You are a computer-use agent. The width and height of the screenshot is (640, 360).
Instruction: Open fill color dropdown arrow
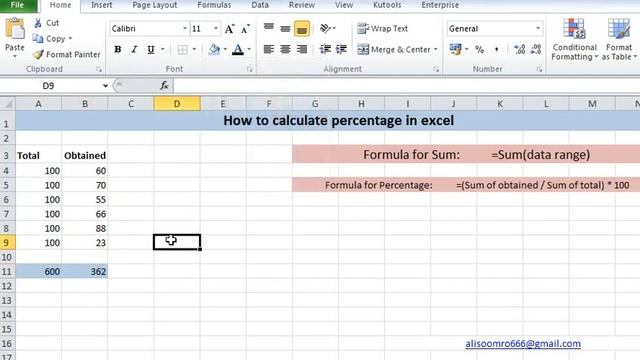coord(225,49)
